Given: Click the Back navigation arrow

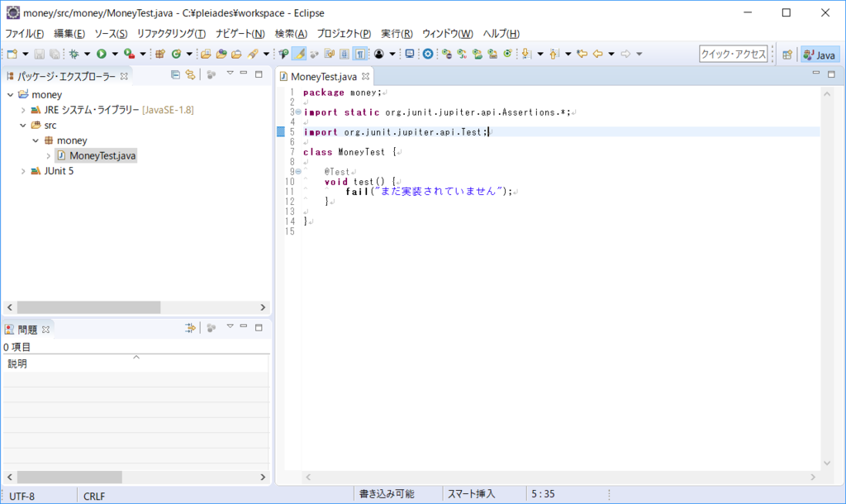Looking at the screenshot, I should tap(598, 54).
